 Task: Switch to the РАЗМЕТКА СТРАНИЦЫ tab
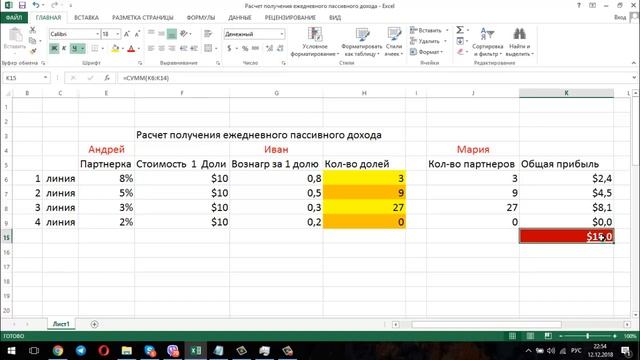[142, 18]
